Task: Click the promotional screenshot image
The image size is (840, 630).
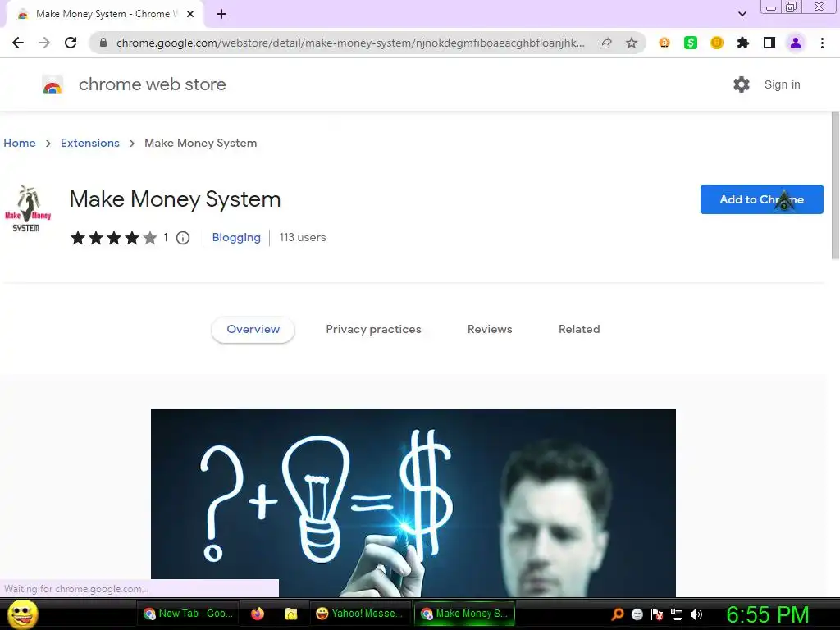Action: coord(413,503)
